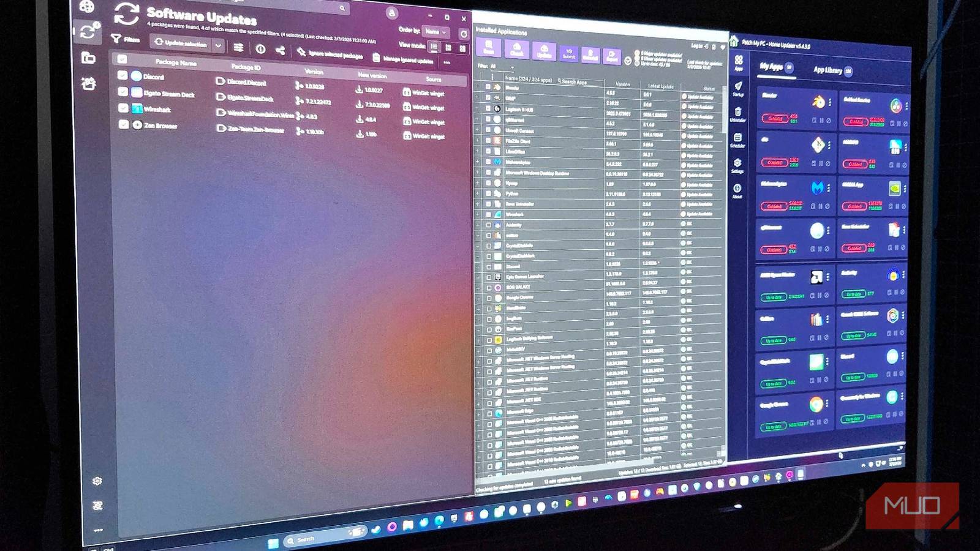The height and width of the screenshot is (551, 980).
Task: Expand the Logitech G HUB row
Action: (478, 108)
